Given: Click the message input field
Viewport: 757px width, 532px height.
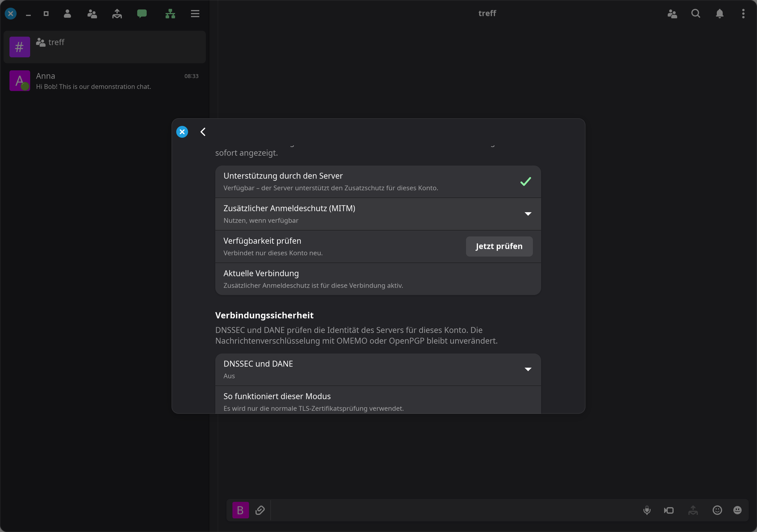Looking at the screenshot, I should click(455, 510).
